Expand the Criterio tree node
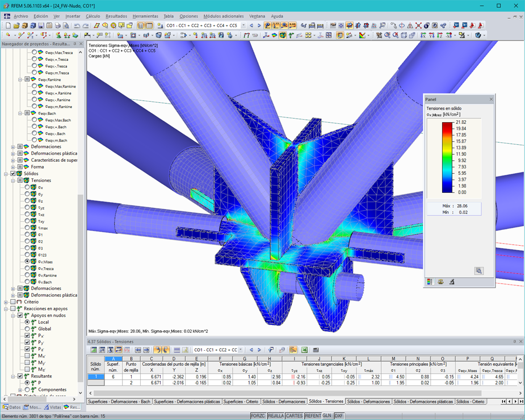 pyautogui.click(x=6, y=302)
